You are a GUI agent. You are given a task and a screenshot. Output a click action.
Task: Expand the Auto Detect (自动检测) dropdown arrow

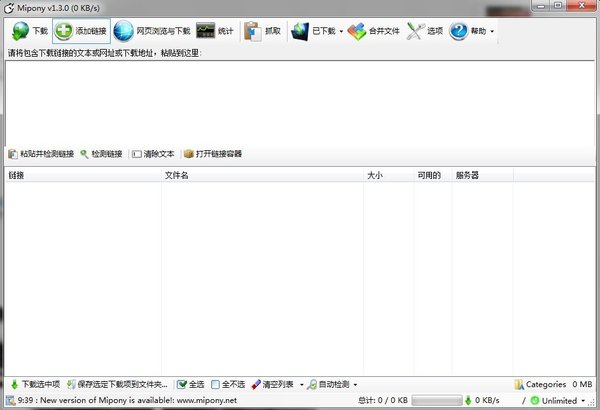click(x=355, y=385)
